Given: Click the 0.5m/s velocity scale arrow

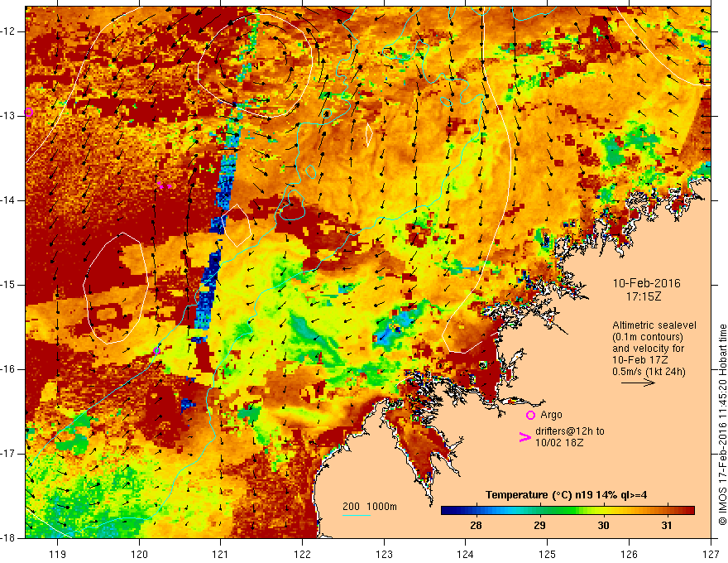Looking at the screenshot, I should [x=638, y=383].
